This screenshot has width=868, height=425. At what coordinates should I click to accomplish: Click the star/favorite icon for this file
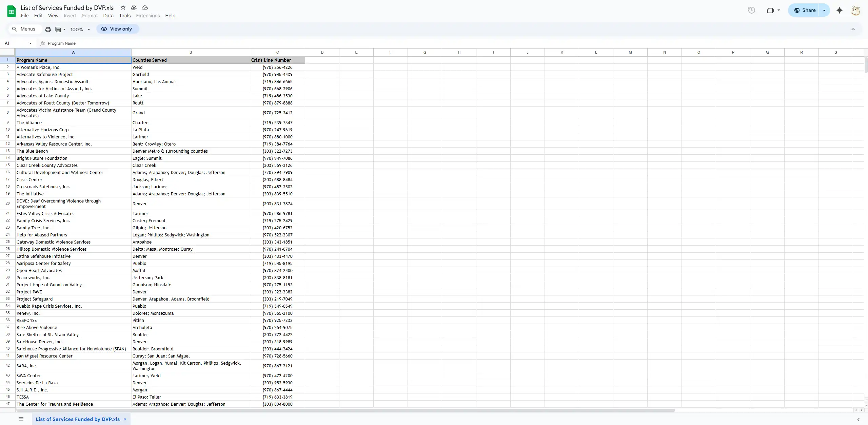click(x=123, y=7)
